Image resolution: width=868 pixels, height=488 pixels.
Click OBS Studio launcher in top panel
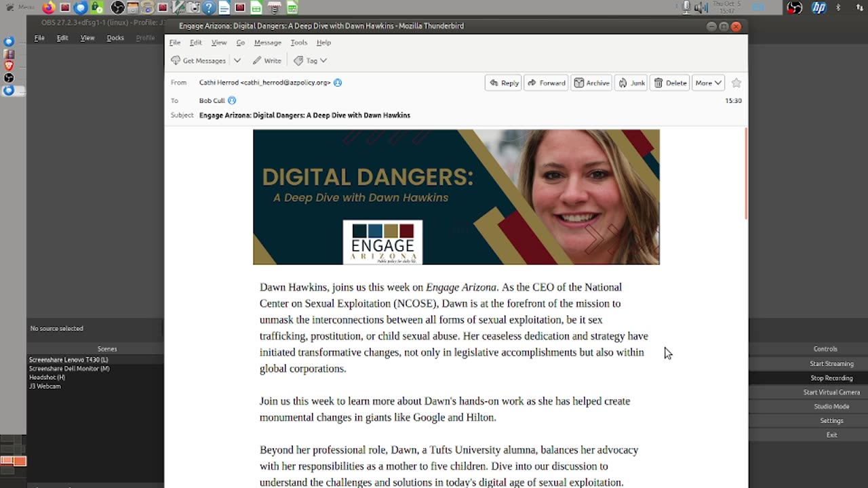[117, 7]
